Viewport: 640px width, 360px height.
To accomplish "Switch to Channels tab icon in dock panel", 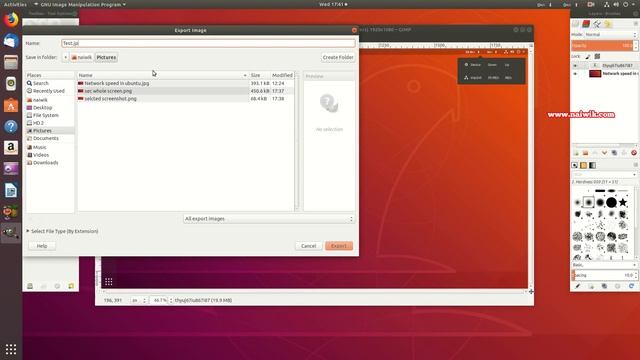I will [586, 24].
